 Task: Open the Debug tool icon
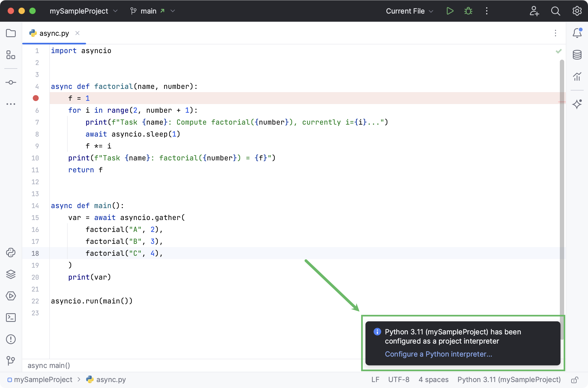(468, 11)
